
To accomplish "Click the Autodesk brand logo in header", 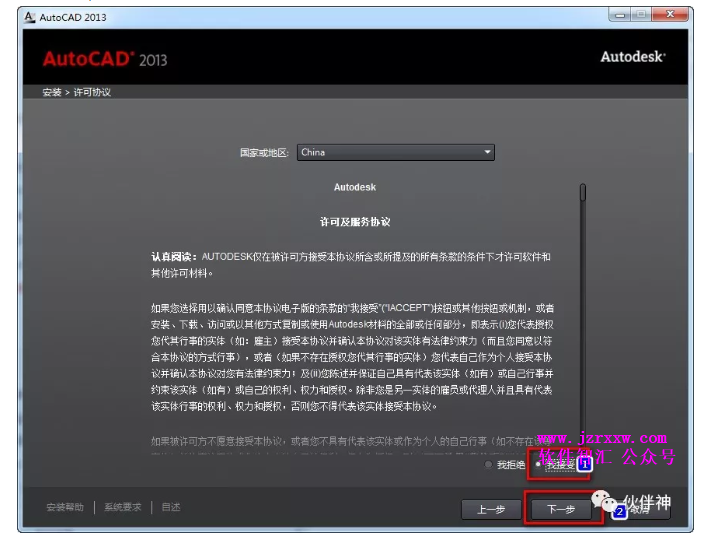I will [633, 57].
